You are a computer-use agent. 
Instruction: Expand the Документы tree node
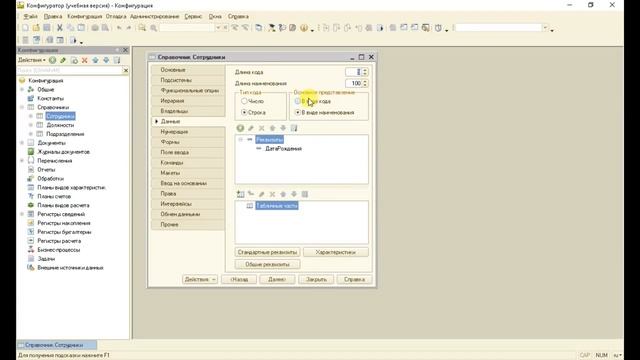22,143
